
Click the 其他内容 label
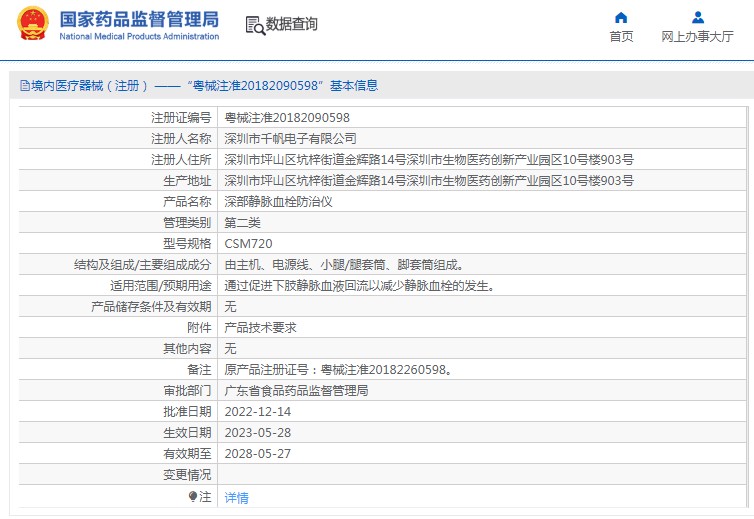(x=188, y=349)
